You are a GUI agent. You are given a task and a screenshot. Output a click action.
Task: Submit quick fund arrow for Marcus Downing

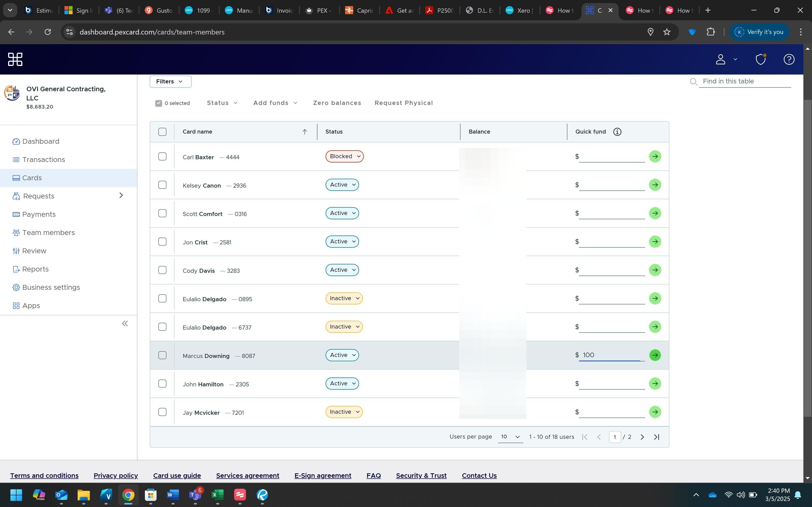(x=655, y=355)
